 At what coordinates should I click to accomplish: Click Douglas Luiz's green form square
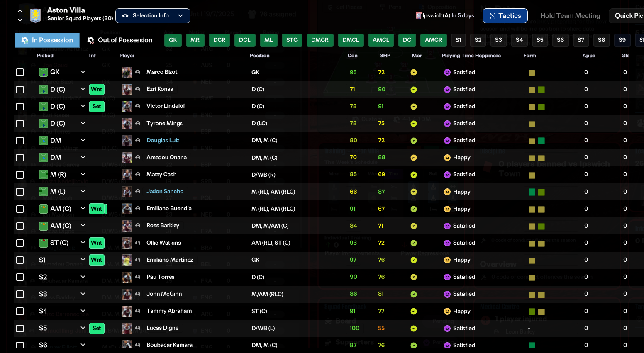[x=541, y=141]
